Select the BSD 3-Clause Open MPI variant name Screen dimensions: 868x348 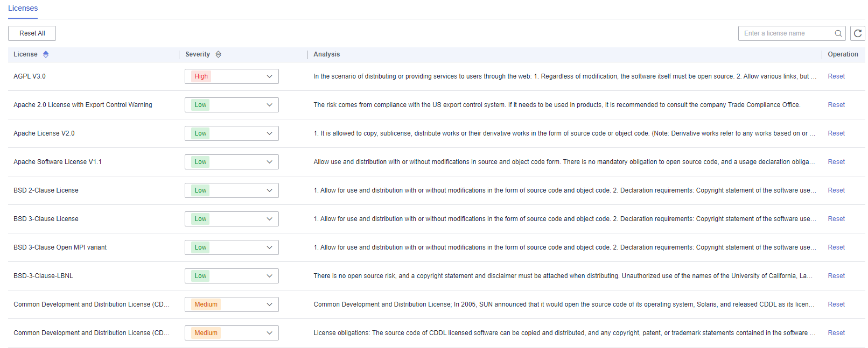click(60, 247)
